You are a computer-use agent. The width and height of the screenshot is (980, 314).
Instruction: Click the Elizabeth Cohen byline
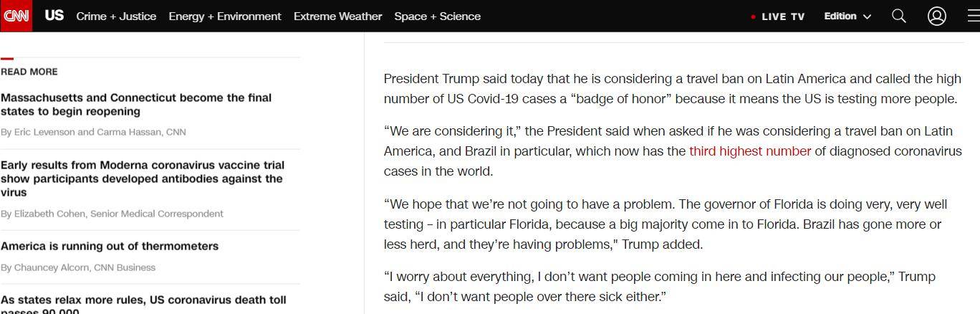click(112, 214)
